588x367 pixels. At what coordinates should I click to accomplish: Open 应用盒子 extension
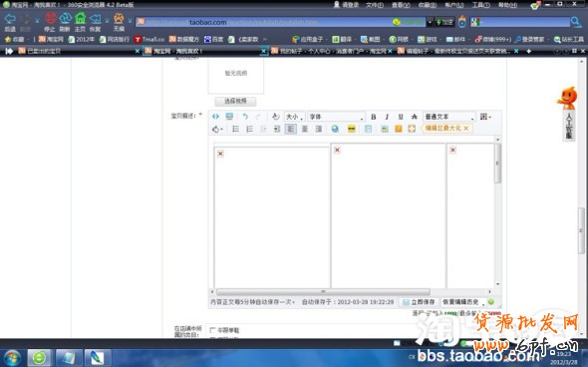308,39
